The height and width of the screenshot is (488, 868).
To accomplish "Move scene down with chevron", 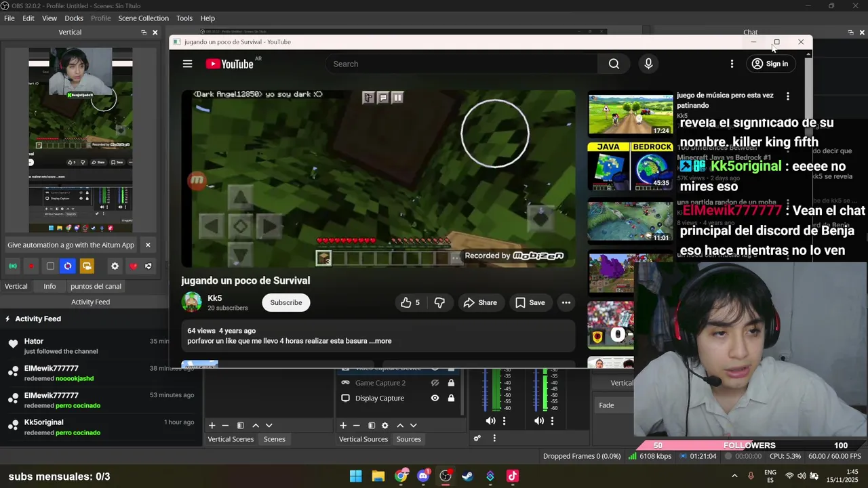I will 269,426.
